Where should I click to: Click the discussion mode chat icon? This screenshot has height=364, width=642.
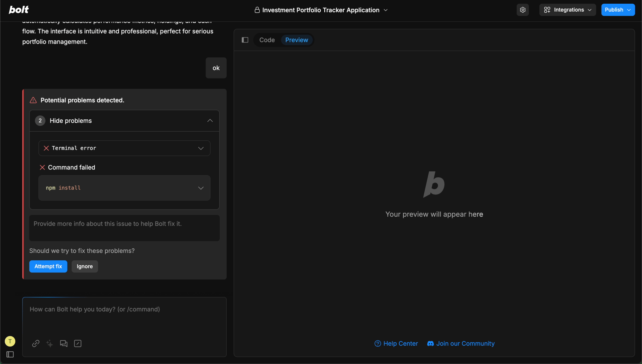pyautogui.click(x=64, y=343)
